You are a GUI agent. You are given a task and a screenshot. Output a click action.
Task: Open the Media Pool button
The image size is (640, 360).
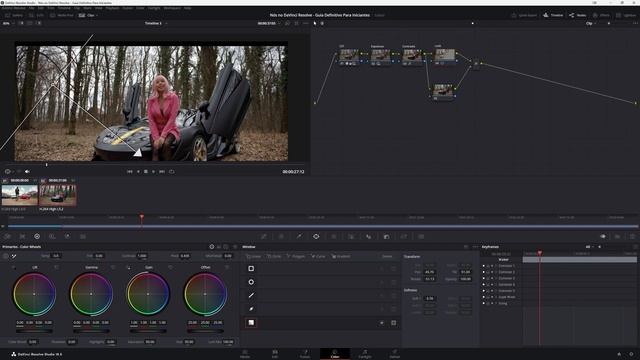pos(62,15)
